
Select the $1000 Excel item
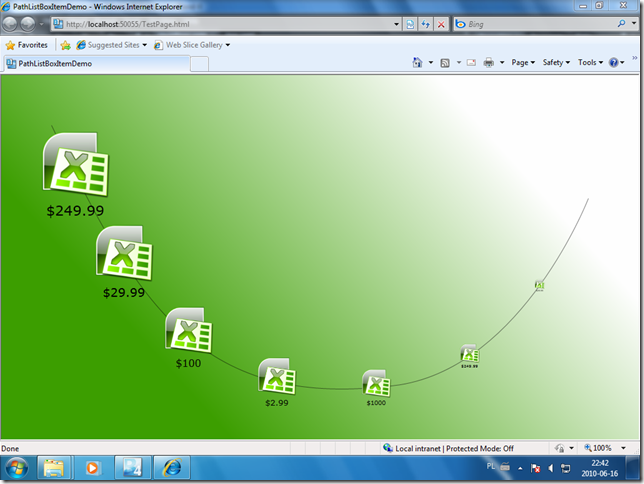[376, 383]
